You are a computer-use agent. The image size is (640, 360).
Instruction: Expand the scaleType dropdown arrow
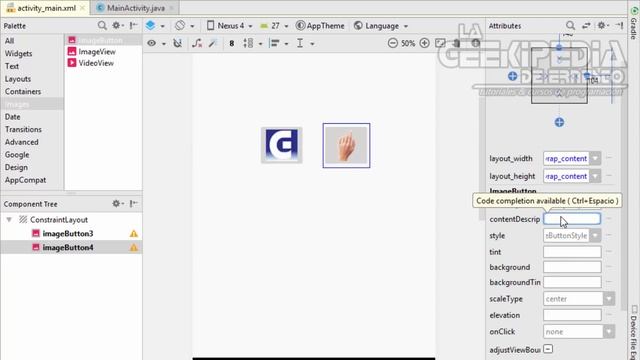pos(609,299)
